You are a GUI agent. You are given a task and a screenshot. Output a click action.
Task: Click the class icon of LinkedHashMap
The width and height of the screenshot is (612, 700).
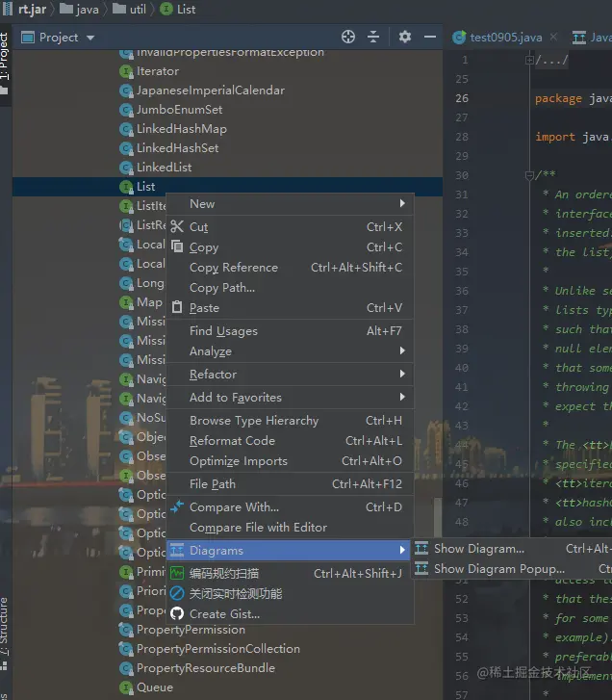click(x=127, y=129)
